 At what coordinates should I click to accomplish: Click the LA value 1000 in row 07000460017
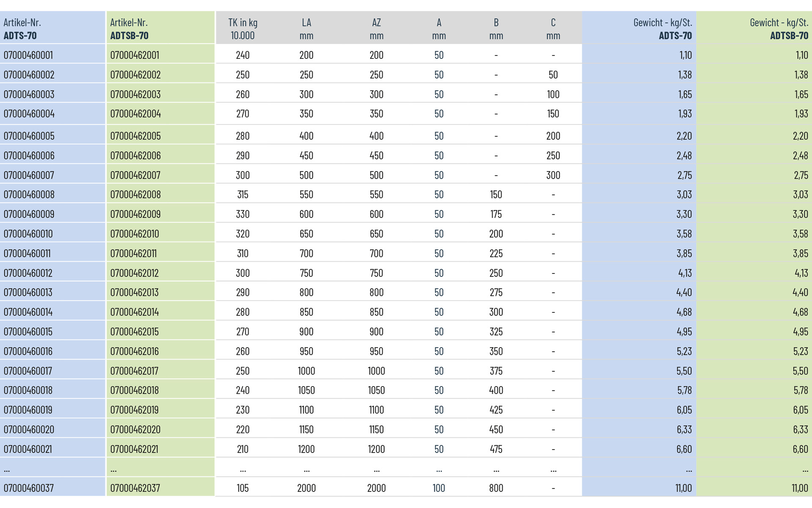[306, 371]
